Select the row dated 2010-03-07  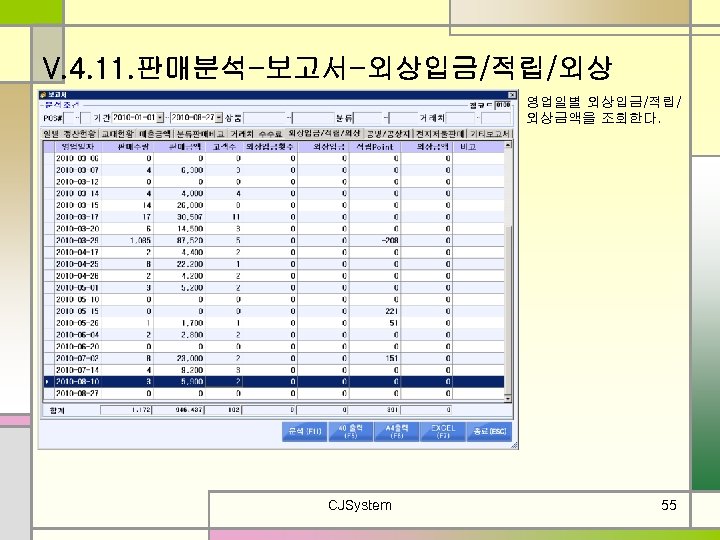pos(274,170)
